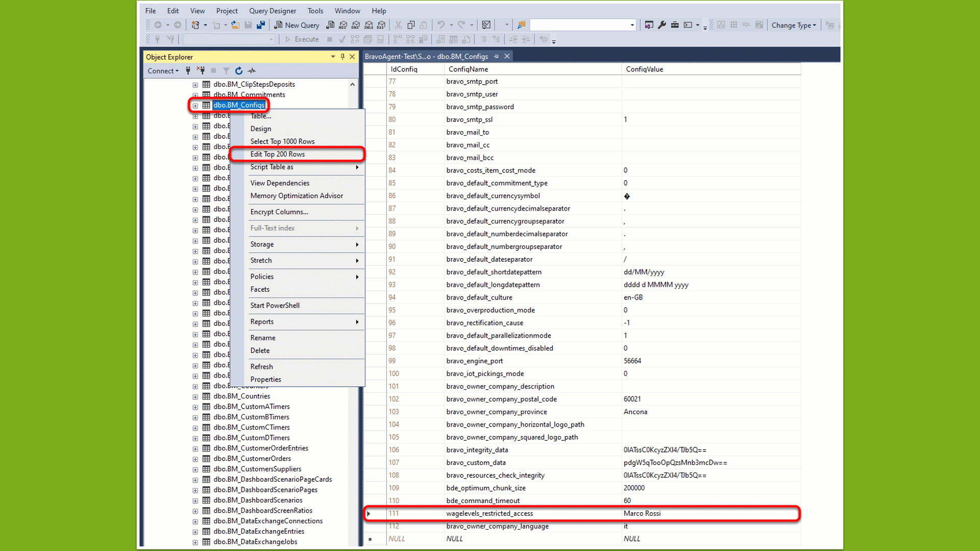Click the Open File folder icon
This screenshot has height=551, width=980.
click(235, 25)
